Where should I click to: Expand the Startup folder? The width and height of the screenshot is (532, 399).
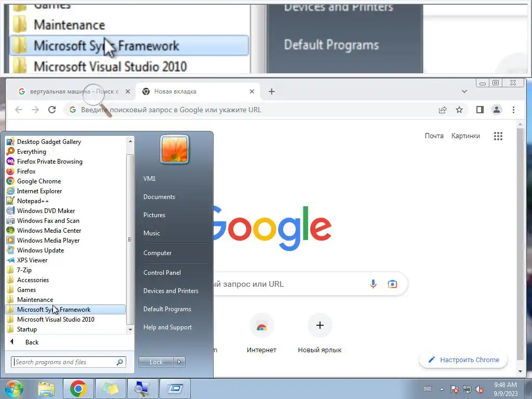[65, 329]
